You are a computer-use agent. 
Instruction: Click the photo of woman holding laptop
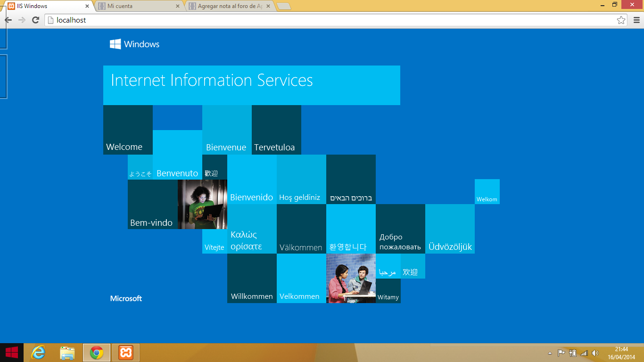202,204
